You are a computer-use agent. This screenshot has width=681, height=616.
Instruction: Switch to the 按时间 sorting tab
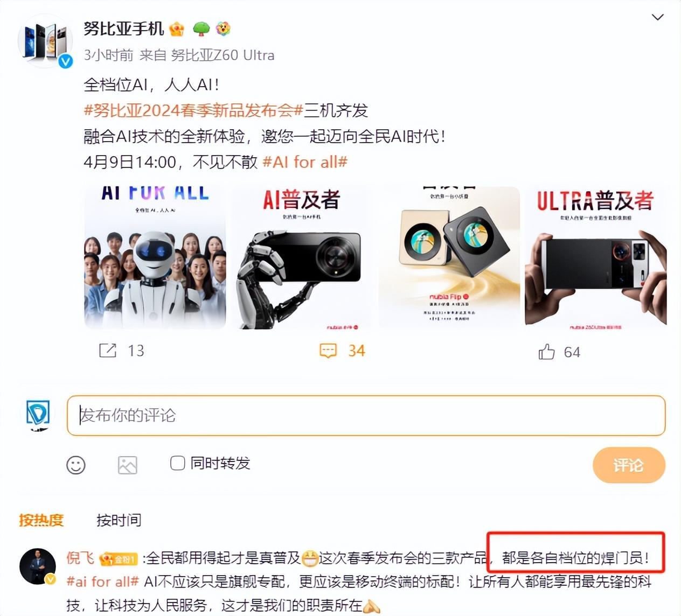(x=119, y=520)
